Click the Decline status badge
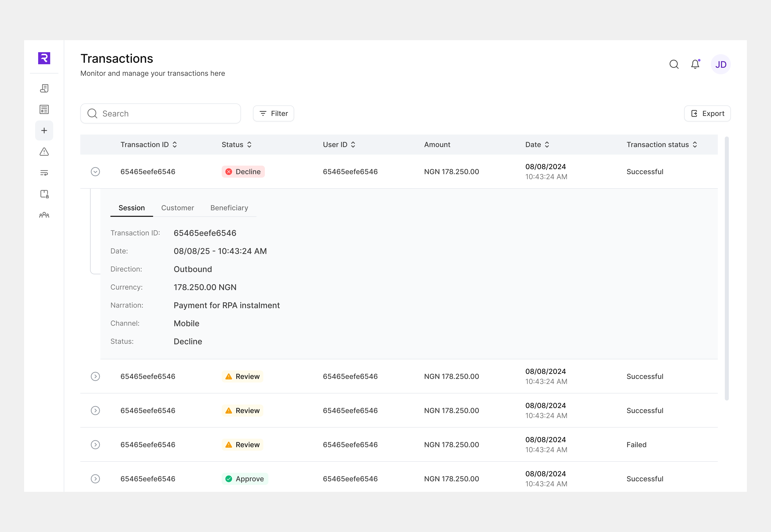Image resolution: width=771 pixels, height=532 pixels. pos(243,172)
